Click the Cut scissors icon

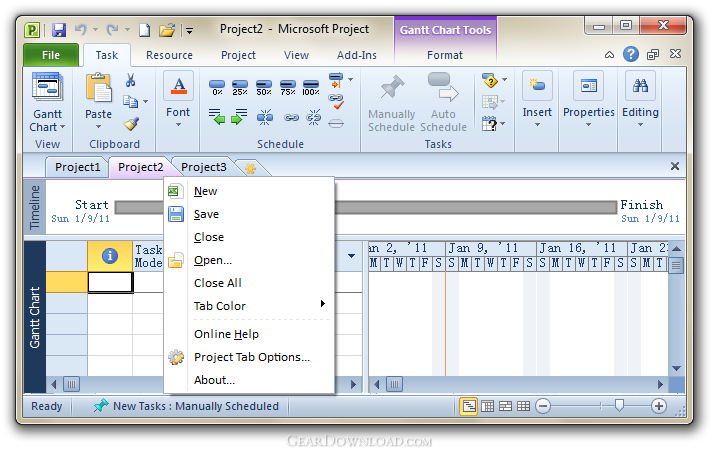pyautogui.click(x=131, y=81)
